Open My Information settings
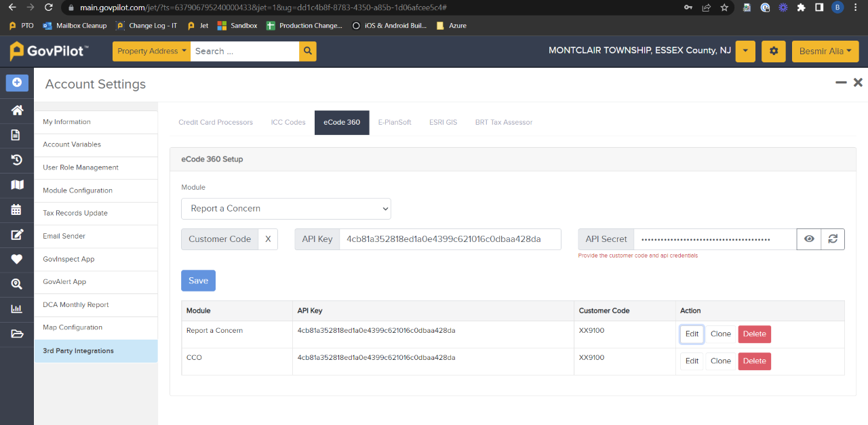The image size is (868, 425). [96, 122]
